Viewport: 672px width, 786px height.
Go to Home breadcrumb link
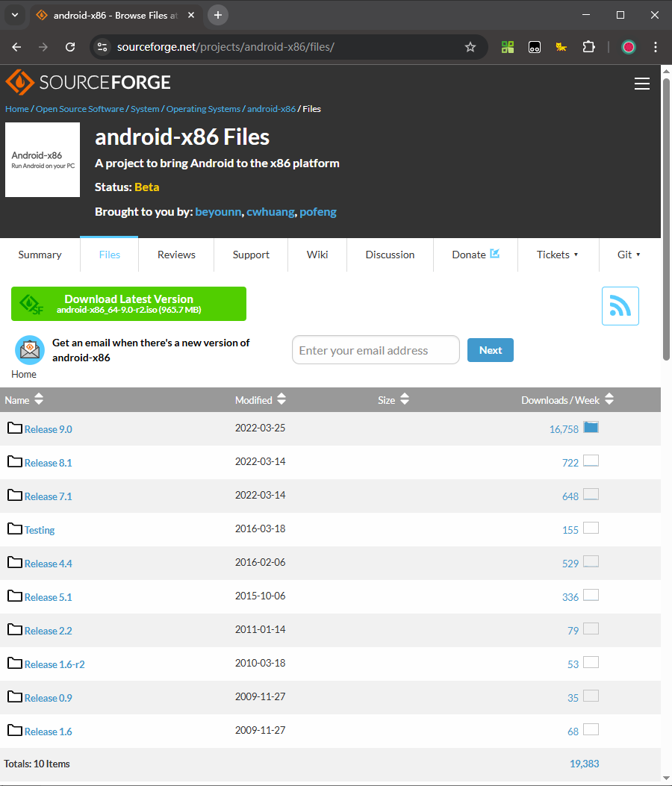tap(17, 109)
